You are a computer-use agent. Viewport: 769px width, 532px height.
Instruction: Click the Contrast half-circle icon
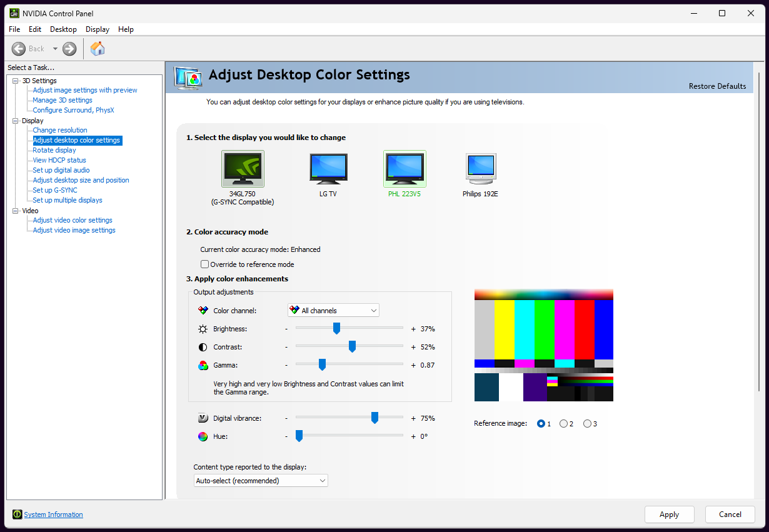(203, 346)
